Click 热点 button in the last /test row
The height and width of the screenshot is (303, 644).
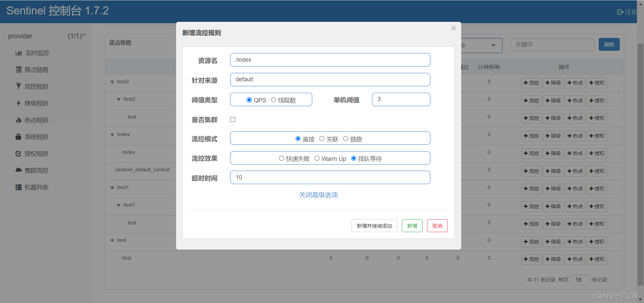tap(575, 259)
